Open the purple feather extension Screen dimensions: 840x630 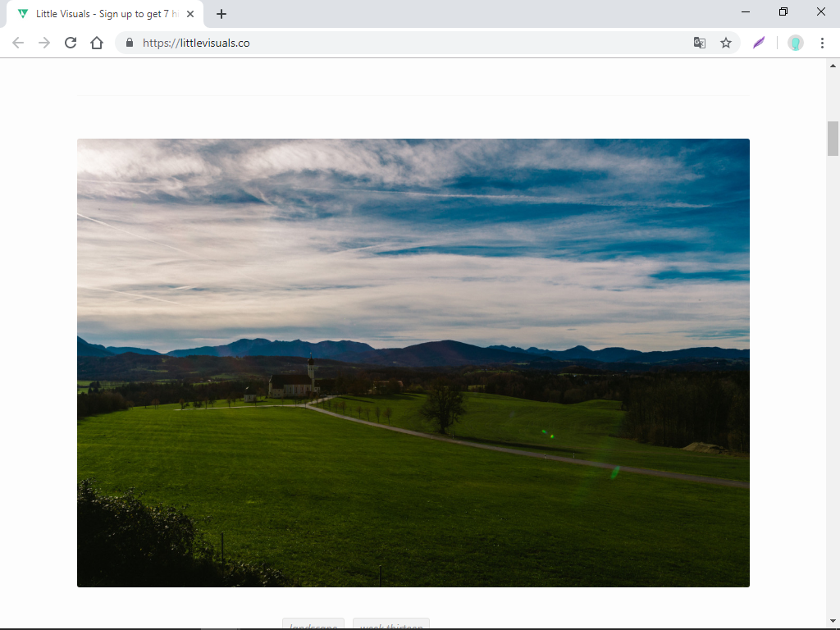(x=759, y=43)
